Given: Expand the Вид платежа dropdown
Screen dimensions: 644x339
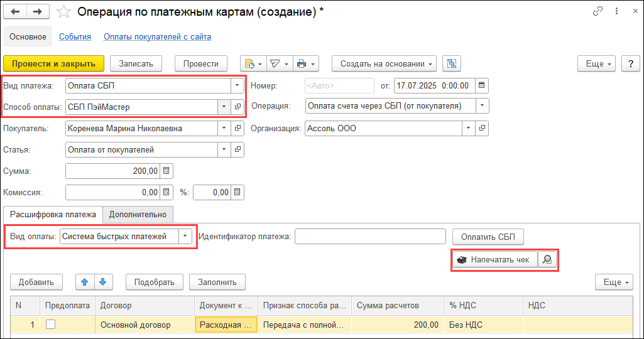Looking at the screenshot, I should pyautogui.click(x=237, y=85).
